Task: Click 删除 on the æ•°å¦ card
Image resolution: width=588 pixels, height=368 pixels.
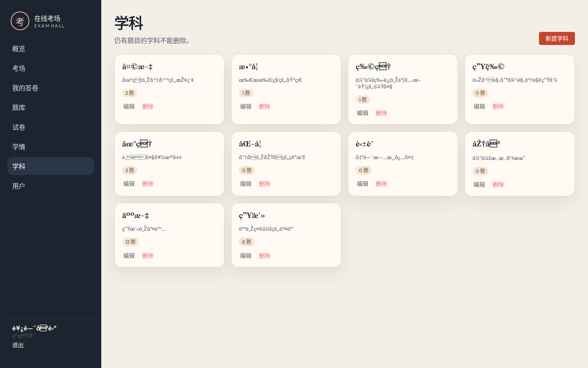Action: (265, 106)
